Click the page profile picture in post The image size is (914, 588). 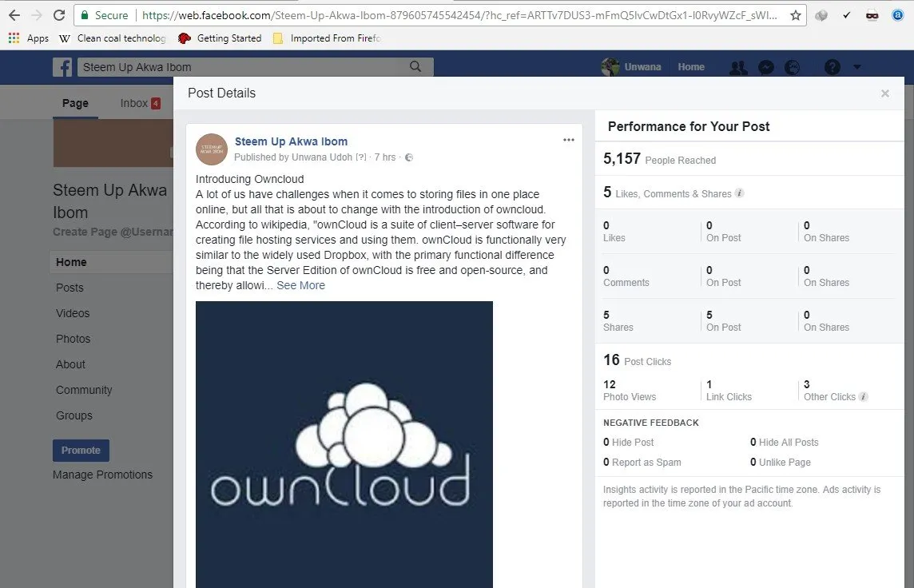[212, 149]
